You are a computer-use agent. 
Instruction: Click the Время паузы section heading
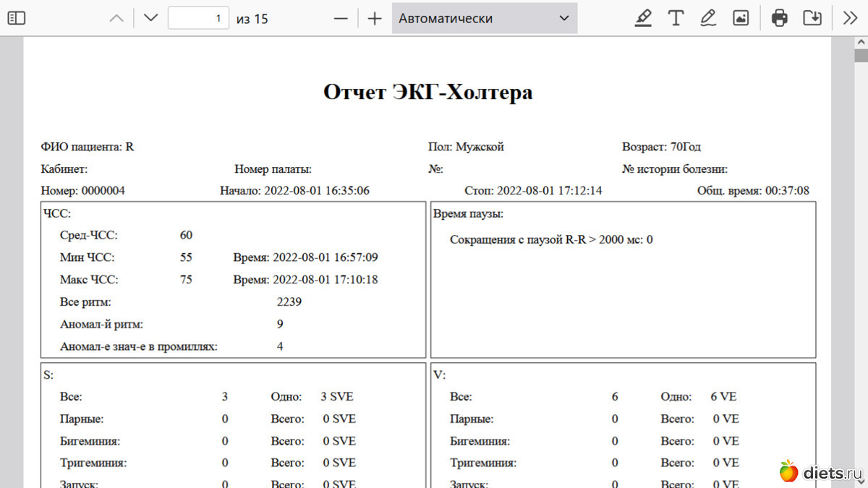[468, 214]
